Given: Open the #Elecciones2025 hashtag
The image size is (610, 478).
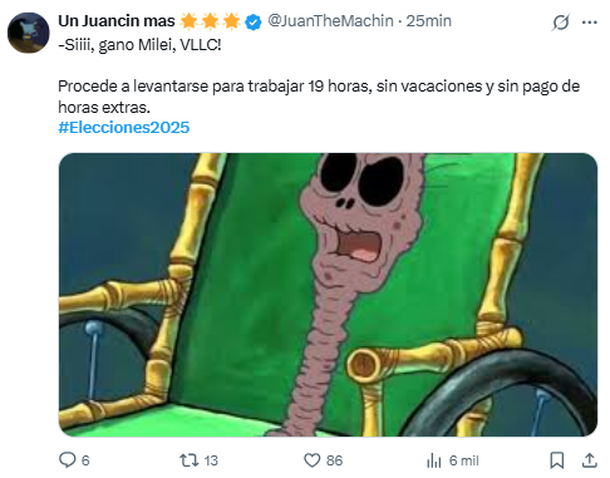Looking at the screenshot, I should click(x=124, y=128).
